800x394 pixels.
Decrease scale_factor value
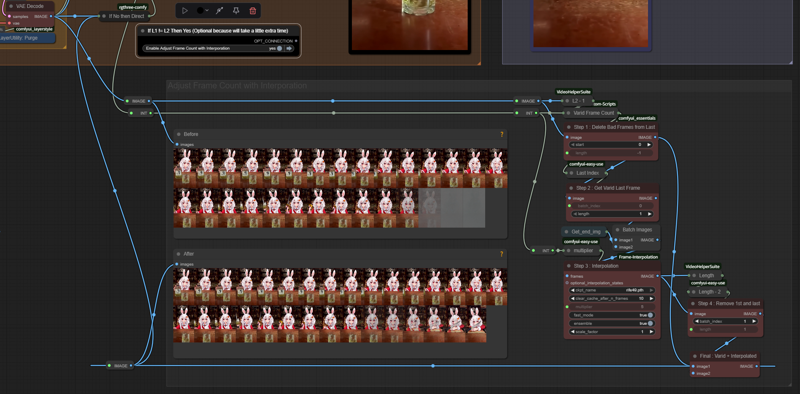[x=572, y=332]
